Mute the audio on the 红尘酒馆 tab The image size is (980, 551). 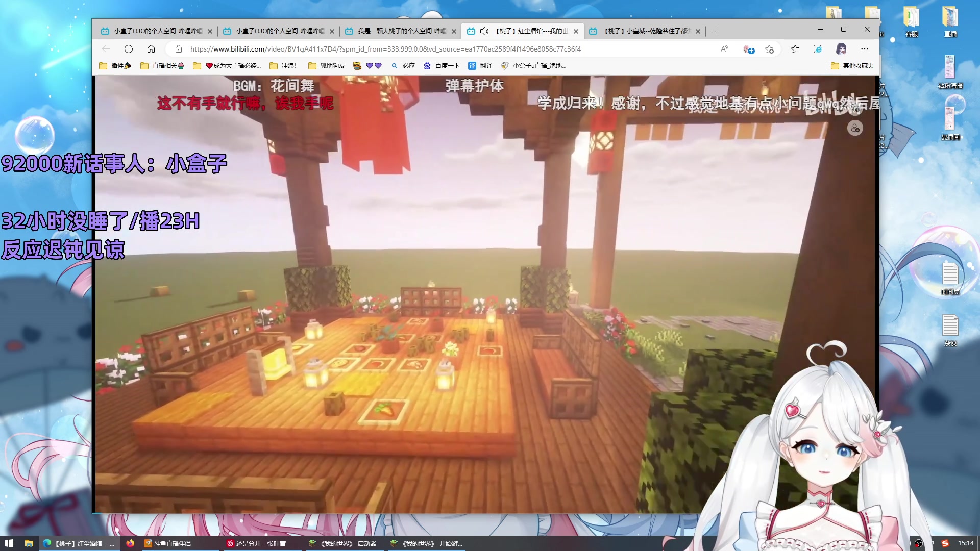click(484, 31)
